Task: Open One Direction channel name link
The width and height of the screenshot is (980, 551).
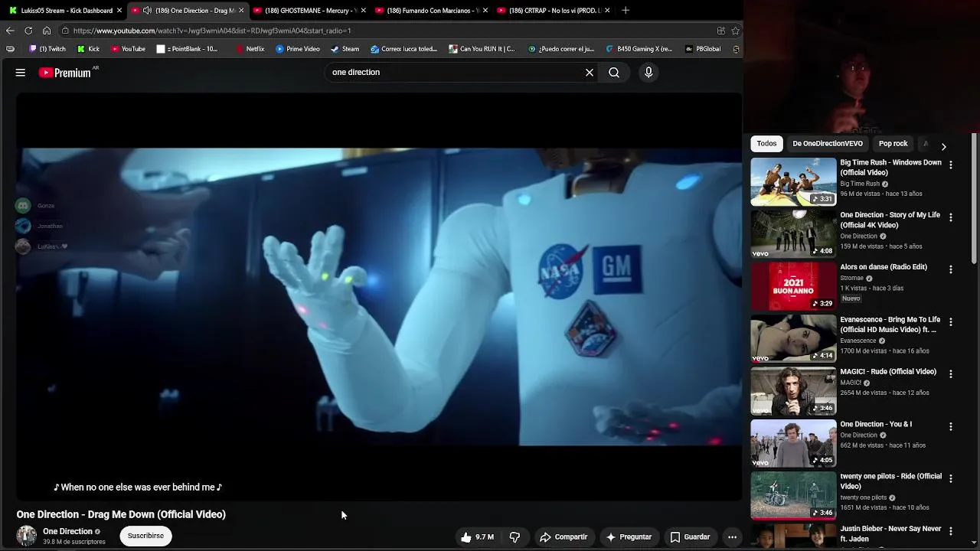Action: pyautogui.click(x=67, y=531)
